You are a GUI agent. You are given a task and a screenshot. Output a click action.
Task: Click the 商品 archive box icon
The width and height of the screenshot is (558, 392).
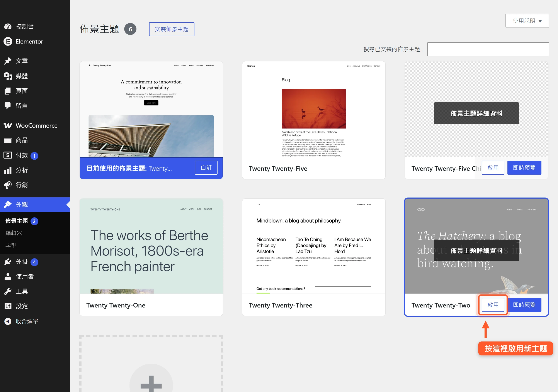(8, 140)
